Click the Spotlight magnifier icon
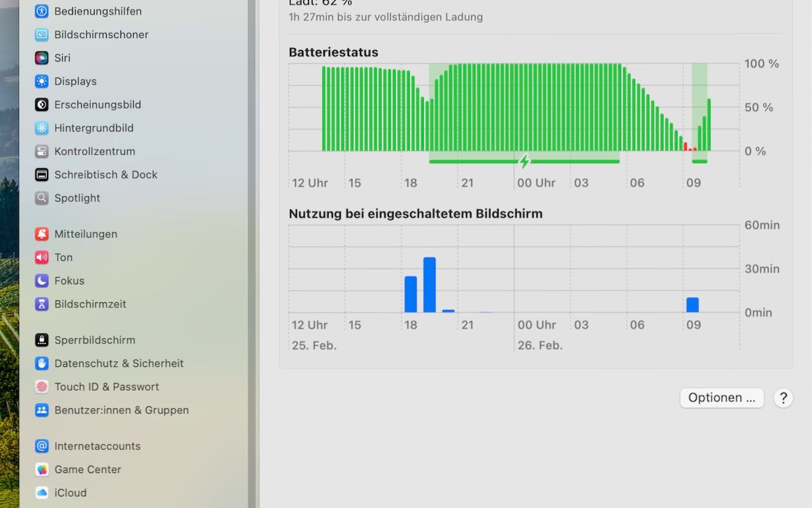 [42, 198]
